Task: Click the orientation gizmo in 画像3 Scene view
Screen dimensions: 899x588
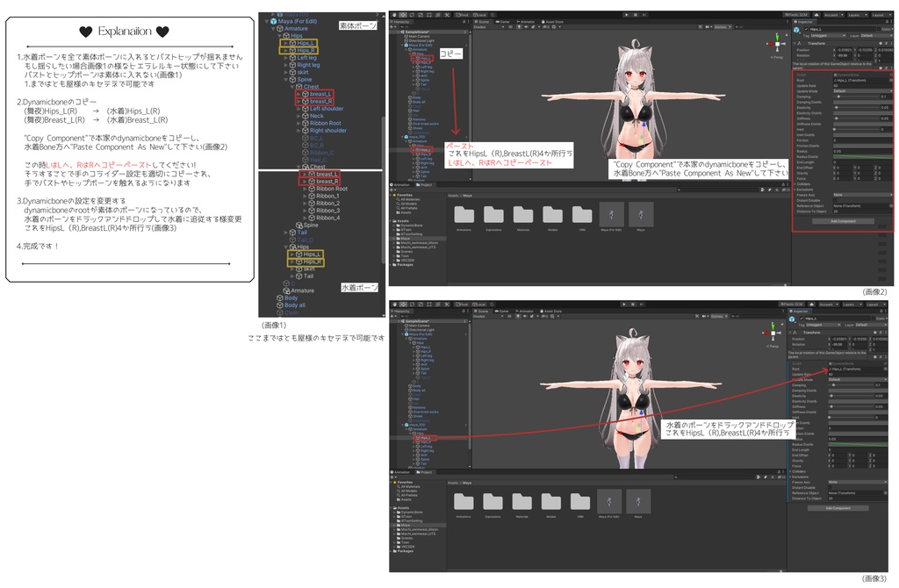Action: [773, 333]
